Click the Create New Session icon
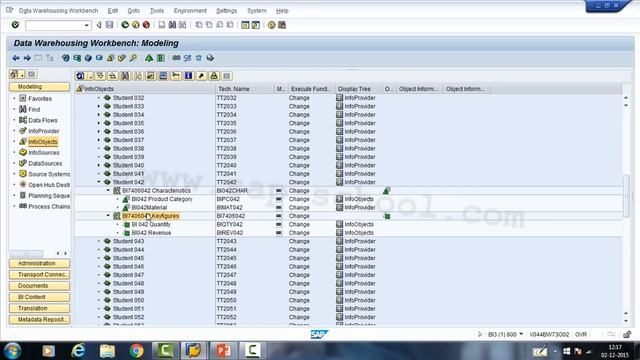The width and height of the screenshot is (640, 360). (245, 25)
